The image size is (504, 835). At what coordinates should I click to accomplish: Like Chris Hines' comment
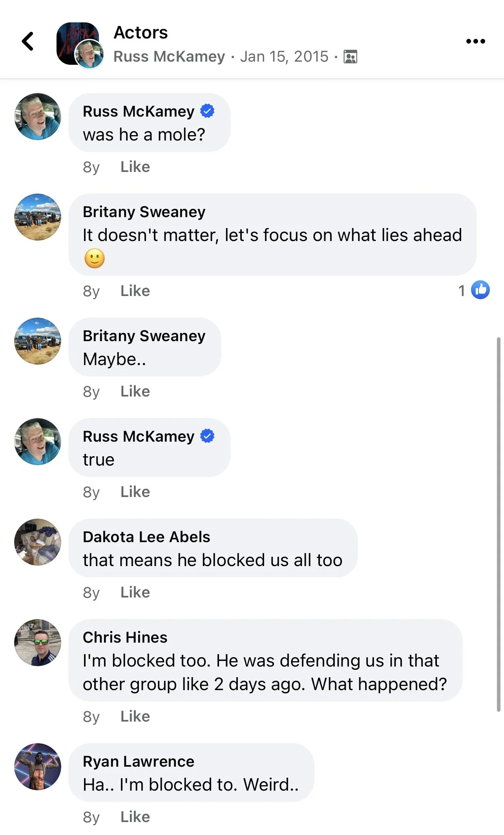pos(135,716)
